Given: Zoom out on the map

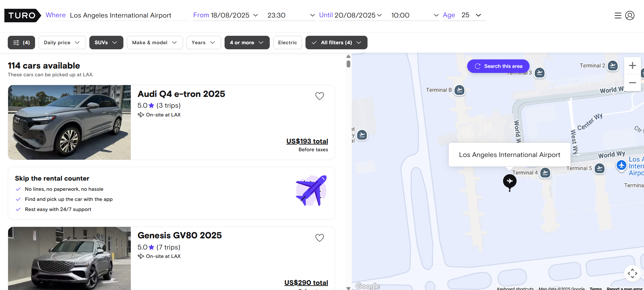Looking at the screenshot, I should (x=632, y=83).
